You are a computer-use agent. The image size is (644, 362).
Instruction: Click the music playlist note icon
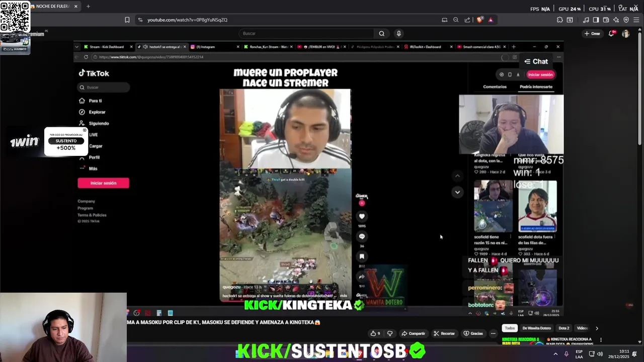point(586,20)
